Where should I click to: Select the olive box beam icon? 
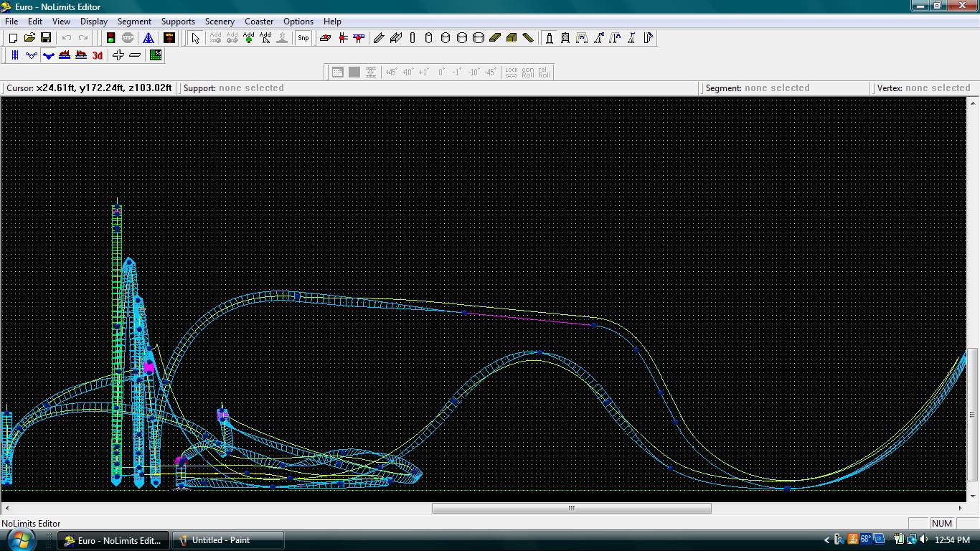512,38
